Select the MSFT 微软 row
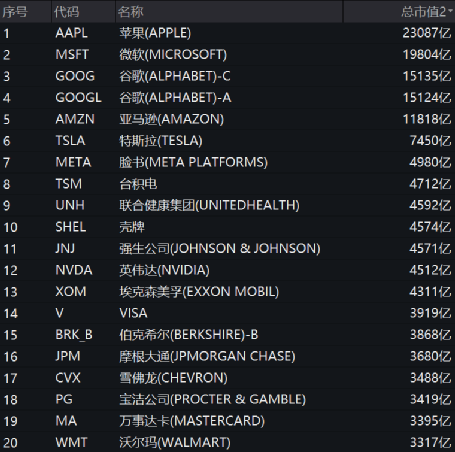Viewport: 455px width, 452px height. pos(227,55)
